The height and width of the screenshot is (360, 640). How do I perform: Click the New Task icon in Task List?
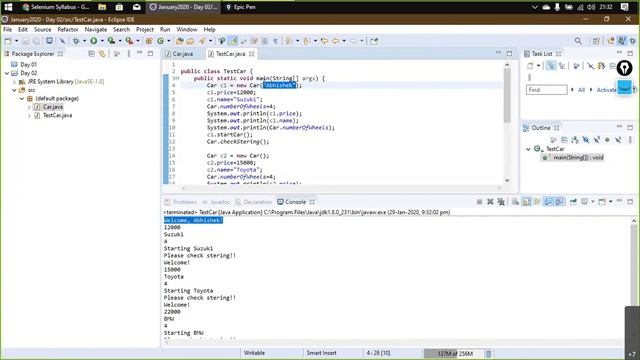530,66
